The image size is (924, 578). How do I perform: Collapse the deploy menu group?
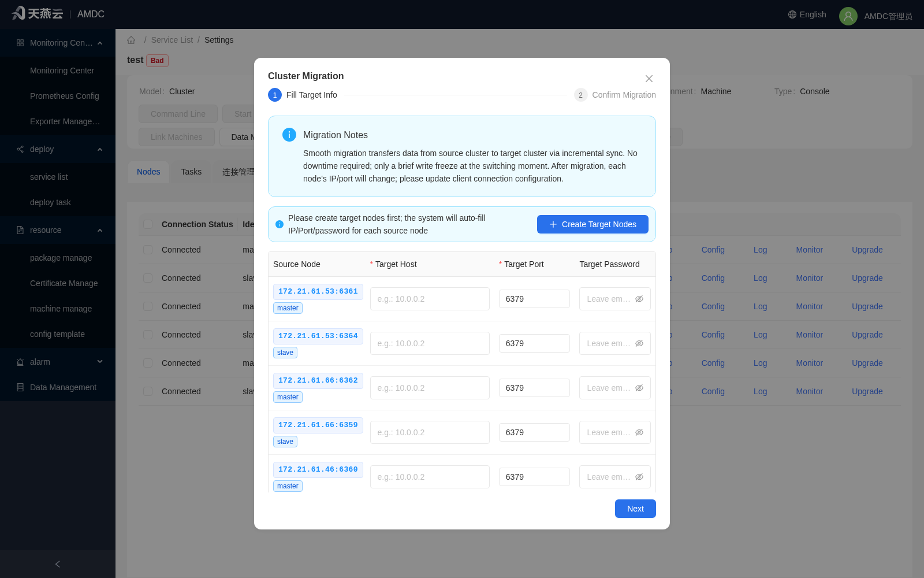[x=100, y=149]
